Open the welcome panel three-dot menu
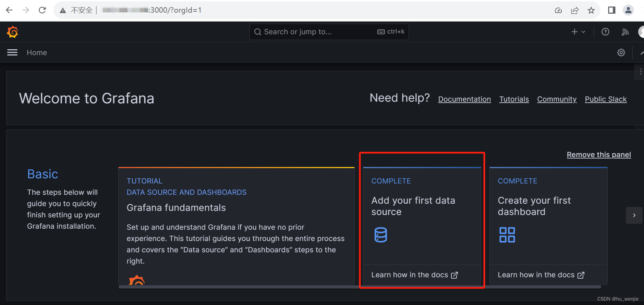 click(640, 72)
